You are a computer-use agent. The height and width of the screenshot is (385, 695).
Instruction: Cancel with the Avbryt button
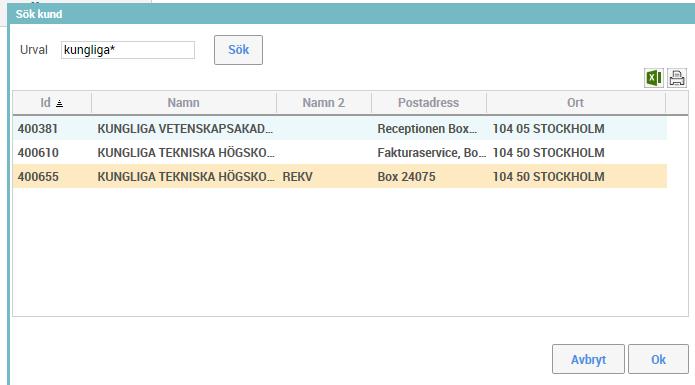pyautogui.click(x=588, y=359)
